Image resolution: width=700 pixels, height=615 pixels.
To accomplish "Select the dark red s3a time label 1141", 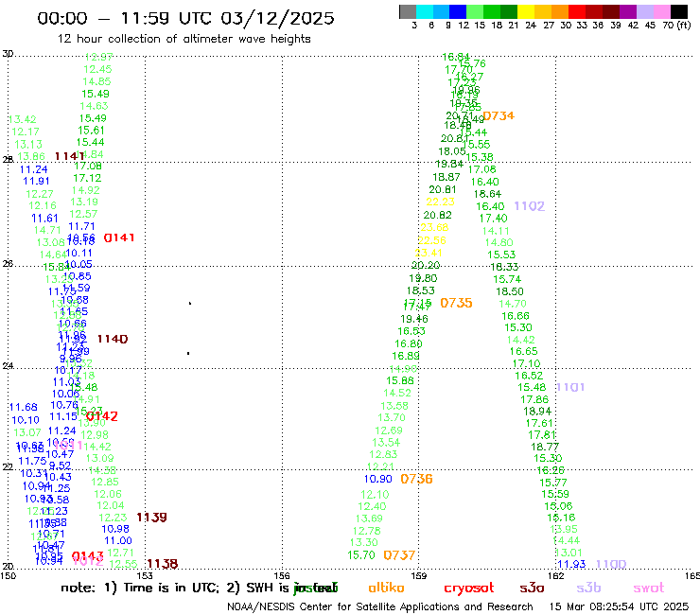I will click(70, 156).
